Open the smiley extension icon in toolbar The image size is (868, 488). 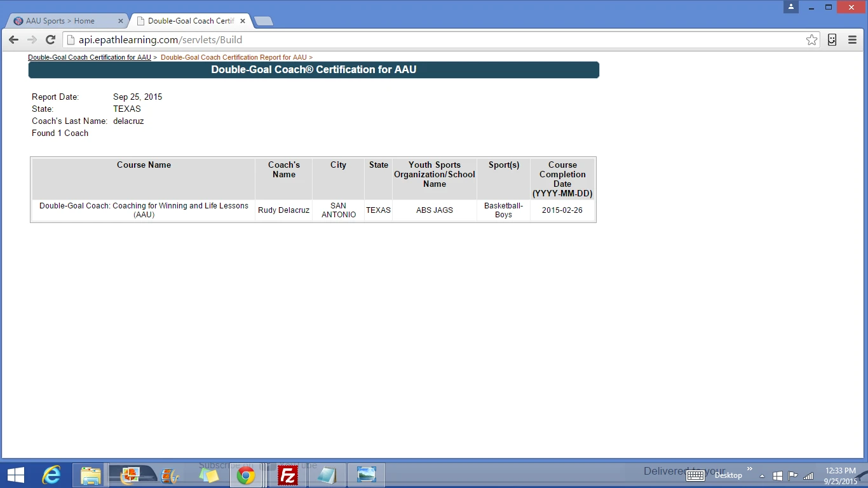[x=832, y=39]
